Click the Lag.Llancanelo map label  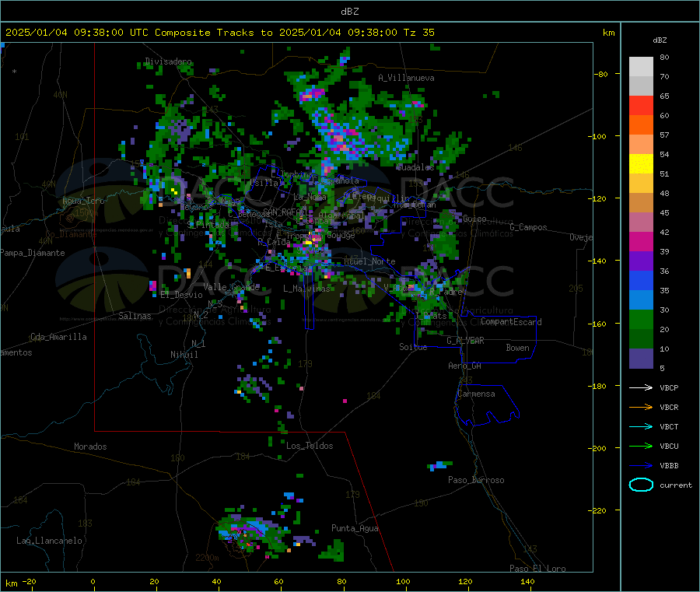coord(49,541)
